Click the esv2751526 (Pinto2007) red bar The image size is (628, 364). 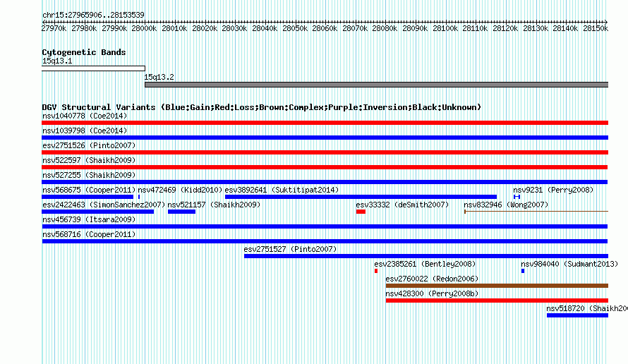pyautogui.click(x=325, y=152)
